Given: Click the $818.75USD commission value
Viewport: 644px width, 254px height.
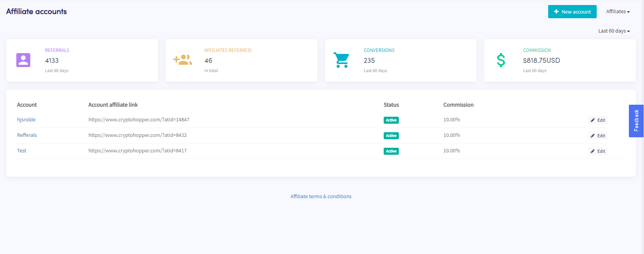Looking at the screenshot, I should pyautogui.click(x=542, y=60).
